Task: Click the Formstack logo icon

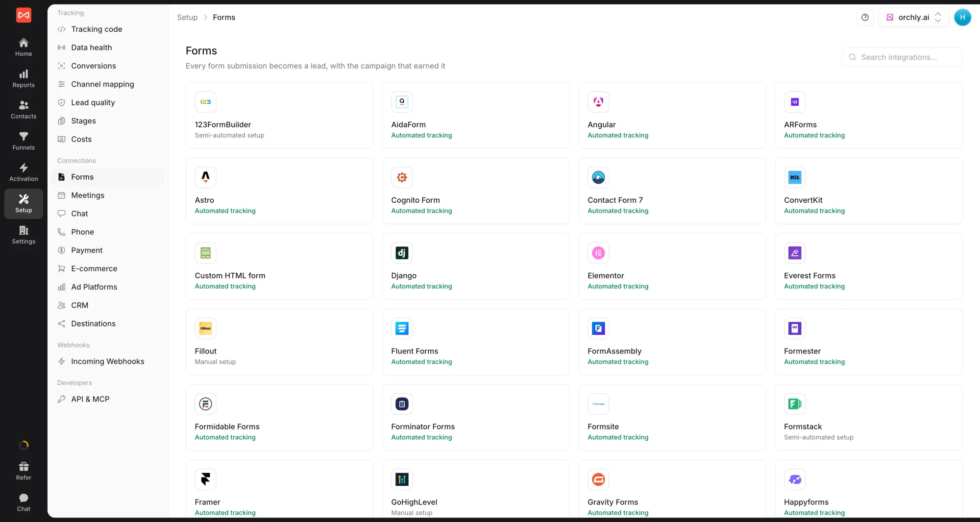Action: pyautogui.click(x=795, y=404)
